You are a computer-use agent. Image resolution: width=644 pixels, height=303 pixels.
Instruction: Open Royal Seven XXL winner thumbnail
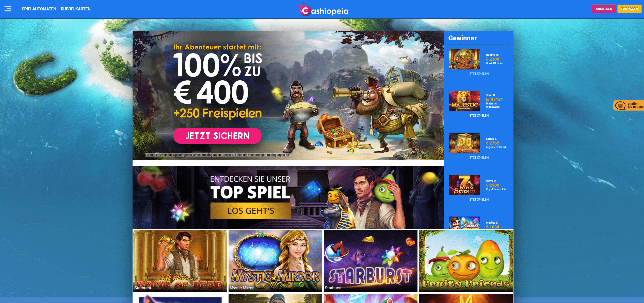(464, 185)
